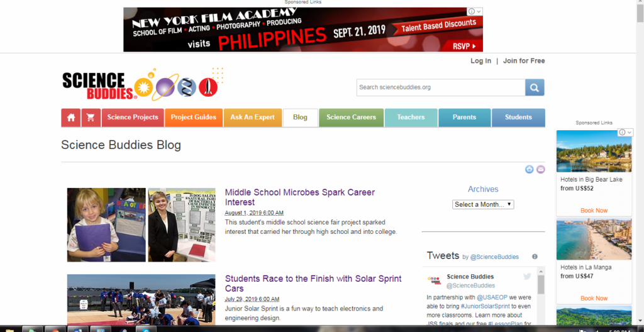This screenshot has height=332, width=644.
Task: Click the Big Bear Lake hotel image
Action: tap(594, 151)
